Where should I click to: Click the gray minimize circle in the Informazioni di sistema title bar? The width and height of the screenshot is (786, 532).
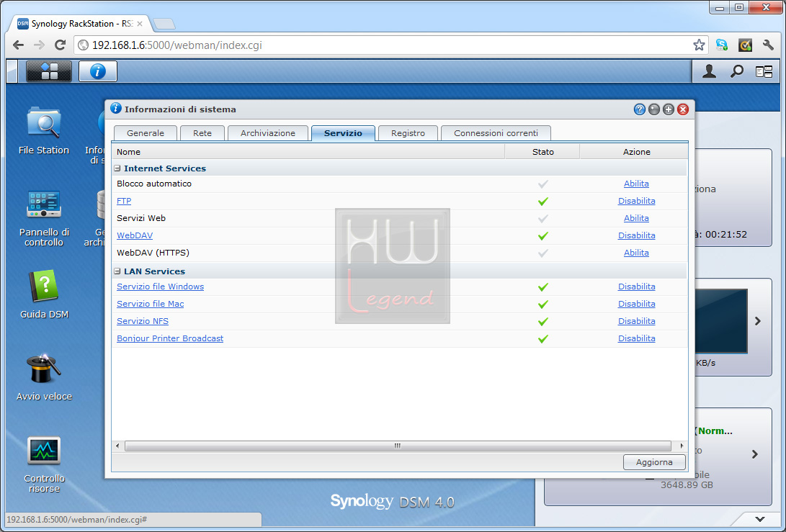tap(653, 109)
